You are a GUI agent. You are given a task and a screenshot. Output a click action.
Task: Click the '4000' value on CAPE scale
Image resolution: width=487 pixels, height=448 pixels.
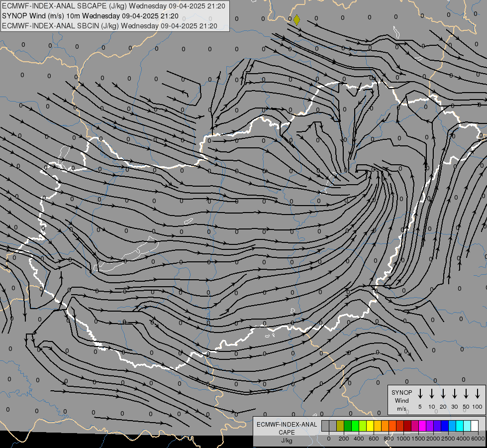tap(463, 439)
